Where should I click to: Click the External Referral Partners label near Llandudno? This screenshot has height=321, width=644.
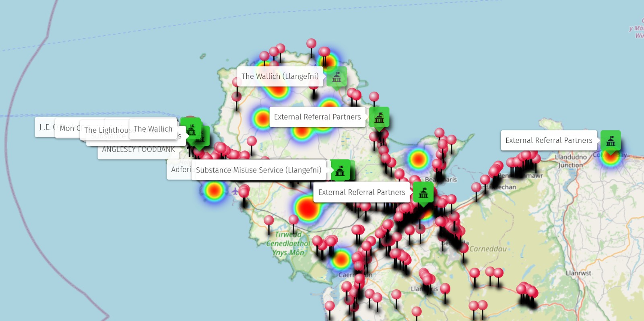pos(549,140)
